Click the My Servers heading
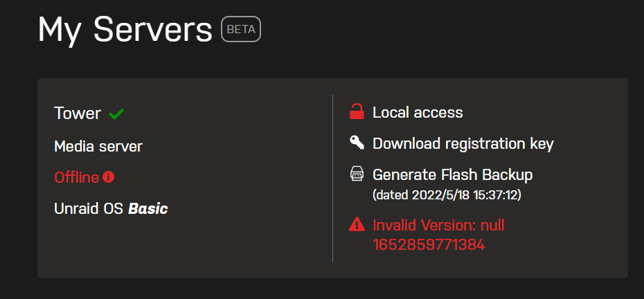The image size is (644, 299). (x=125, y=30)
